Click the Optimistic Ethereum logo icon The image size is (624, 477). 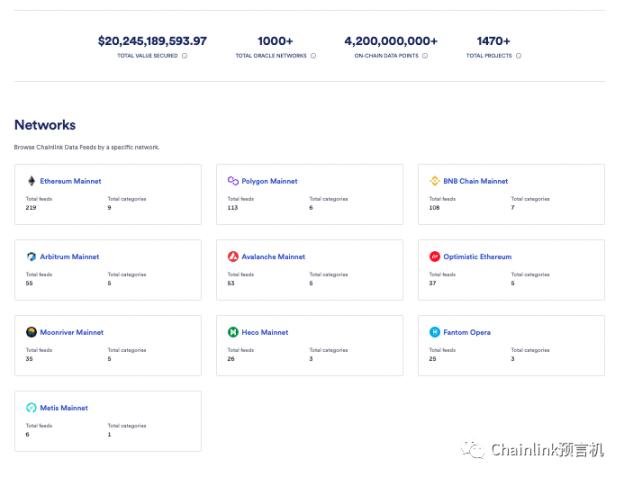click(x=435, y=257)
